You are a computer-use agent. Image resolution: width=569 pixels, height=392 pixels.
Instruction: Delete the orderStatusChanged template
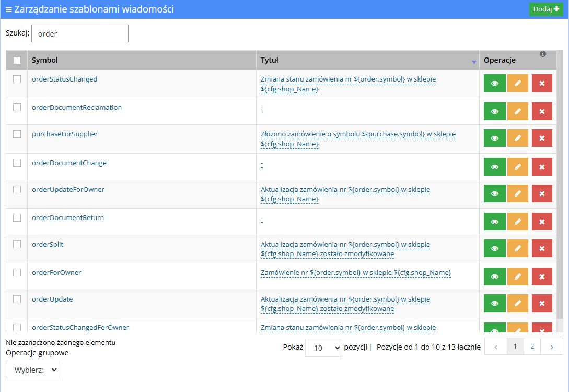click(x=542, y=83)
